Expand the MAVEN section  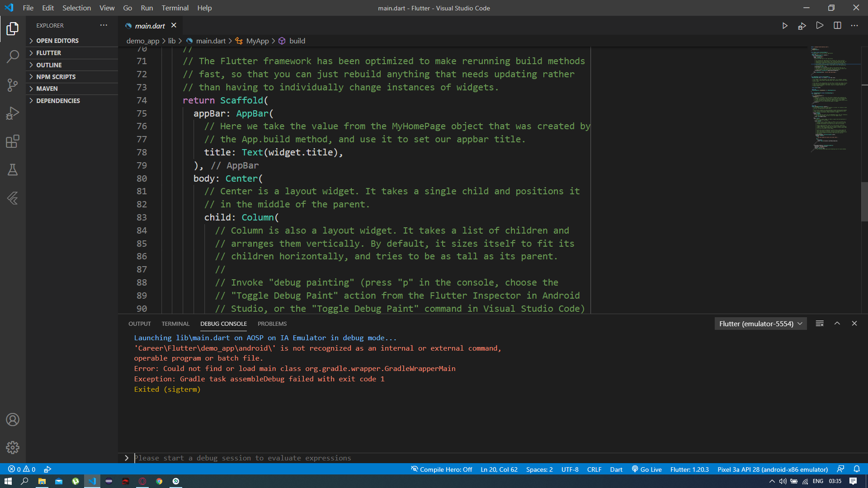pyautogui.click(x=72, y=89)
